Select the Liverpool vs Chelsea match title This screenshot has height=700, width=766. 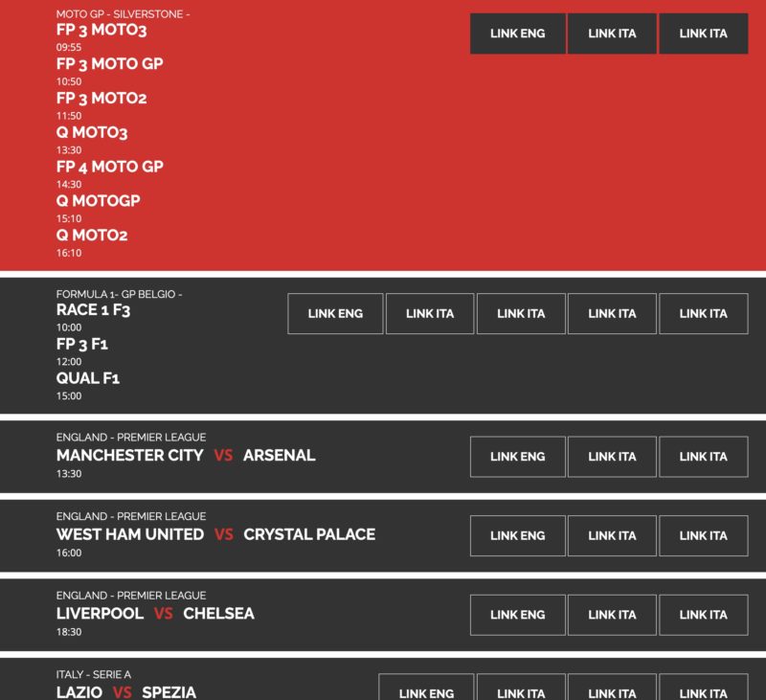click(155, 613)
